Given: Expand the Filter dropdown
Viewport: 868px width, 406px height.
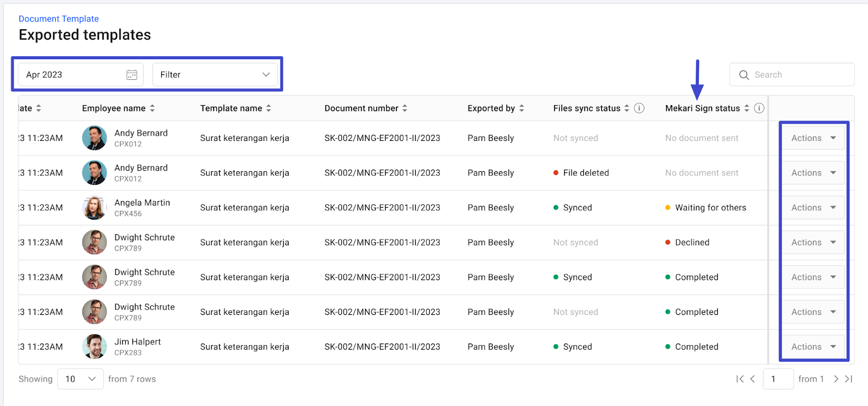Looking at the screenshot, I should (215, 75).
